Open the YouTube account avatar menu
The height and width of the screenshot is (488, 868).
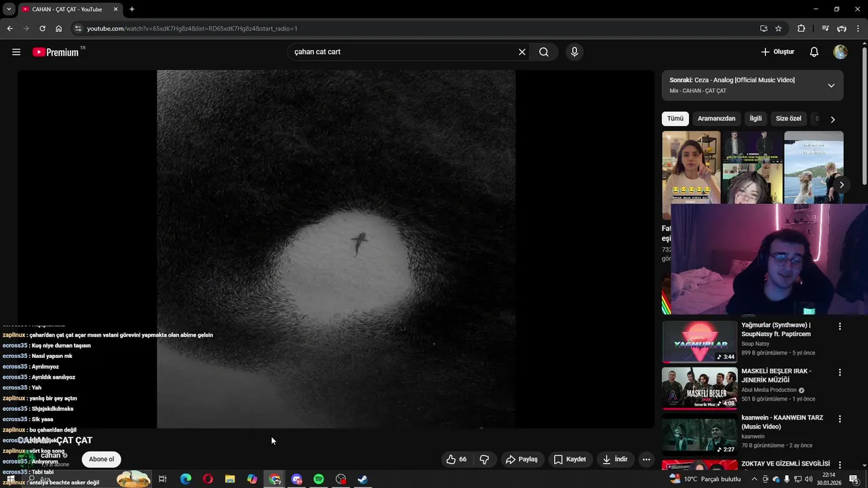click(x=840, y=52)
